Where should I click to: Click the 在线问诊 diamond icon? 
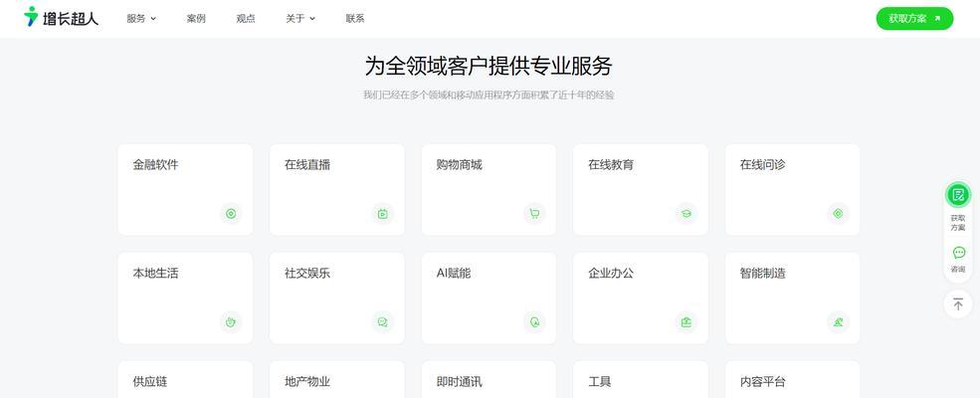[838, 214]
